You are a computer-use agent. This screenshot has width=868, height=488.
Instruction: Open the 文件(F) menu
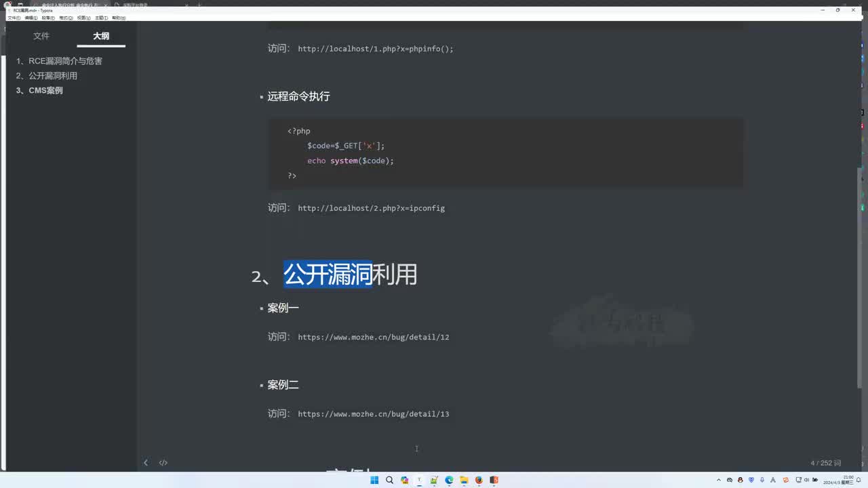coord(13,18)
